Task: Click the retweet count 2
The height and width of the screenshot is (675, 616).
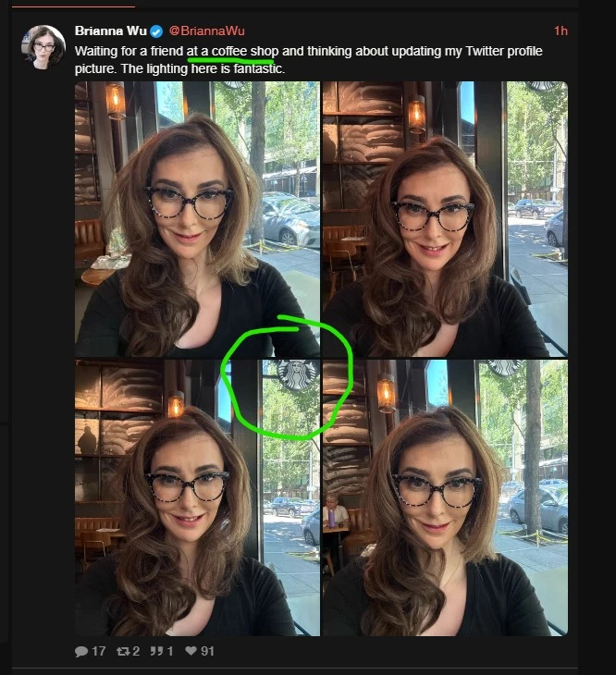Action: click(136, 651)
